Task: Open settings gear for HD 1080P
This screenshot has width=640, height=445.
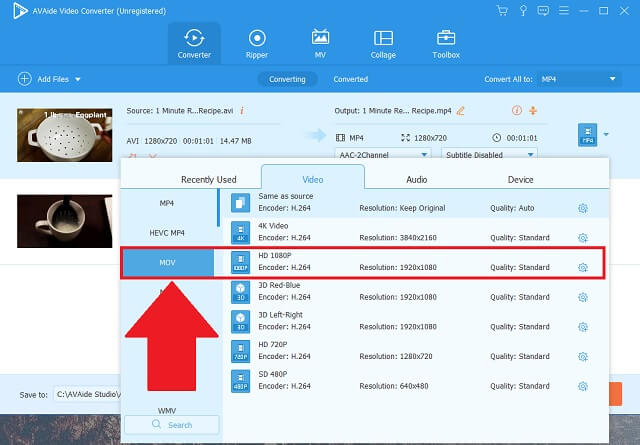Action: pos(583,268)
